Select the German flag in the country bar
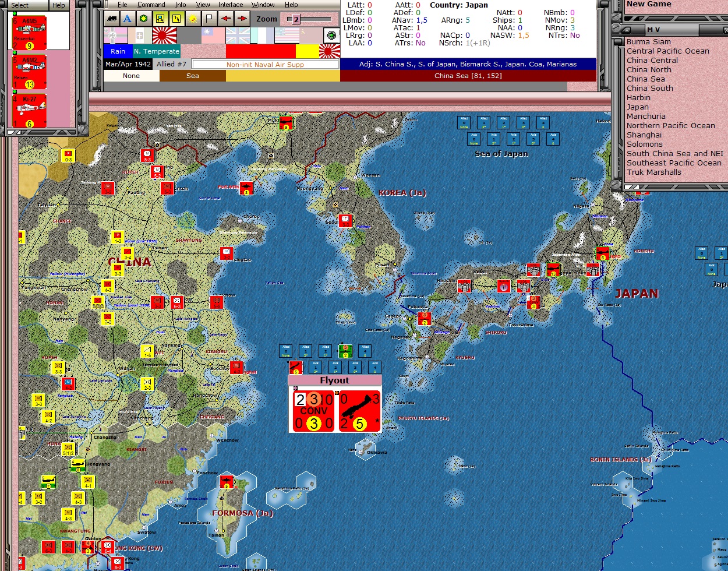The image size is (728, 571). click(x=115, y=36)
